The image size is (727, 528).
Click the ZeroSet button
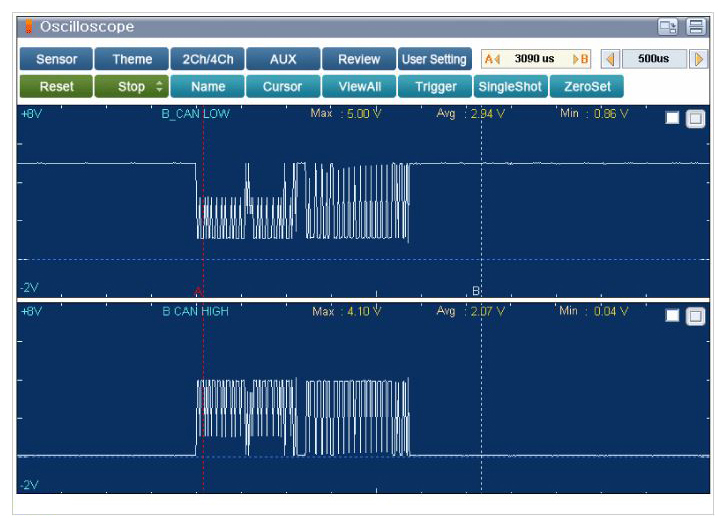pyautogui.click(x=586, y=87)
